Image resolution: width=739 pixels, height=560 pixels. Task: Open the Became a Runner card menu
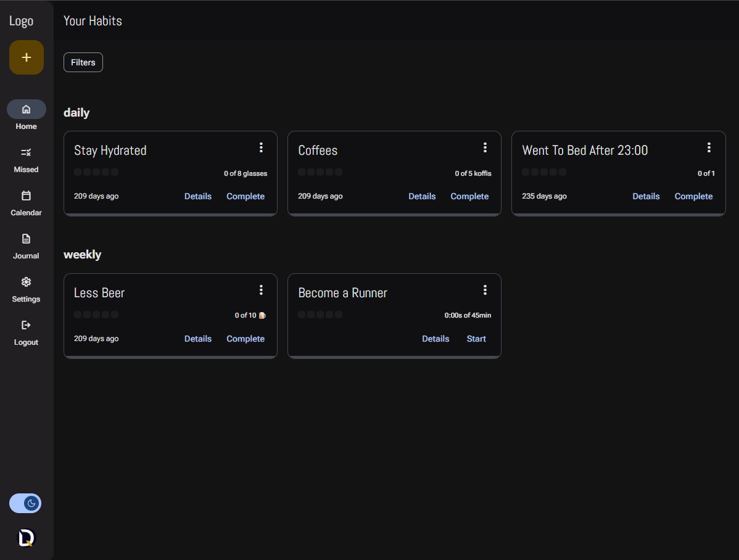[x=485, y=289]
